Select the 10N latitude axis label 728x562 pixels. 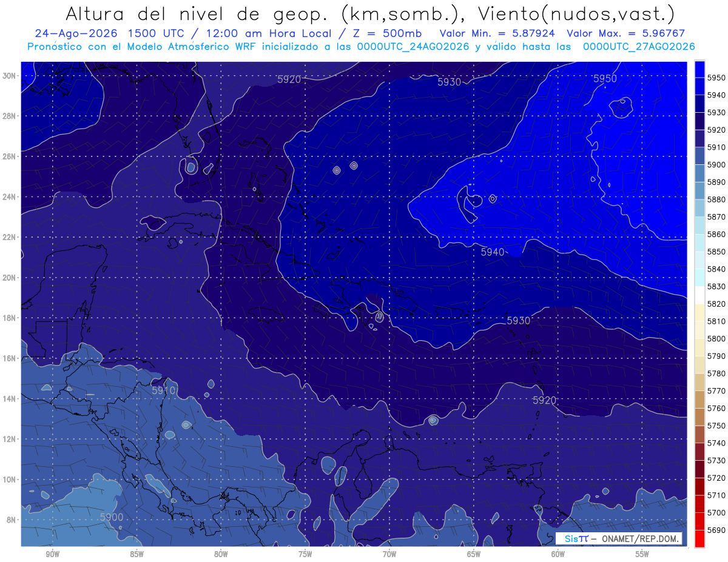point(8,479)
